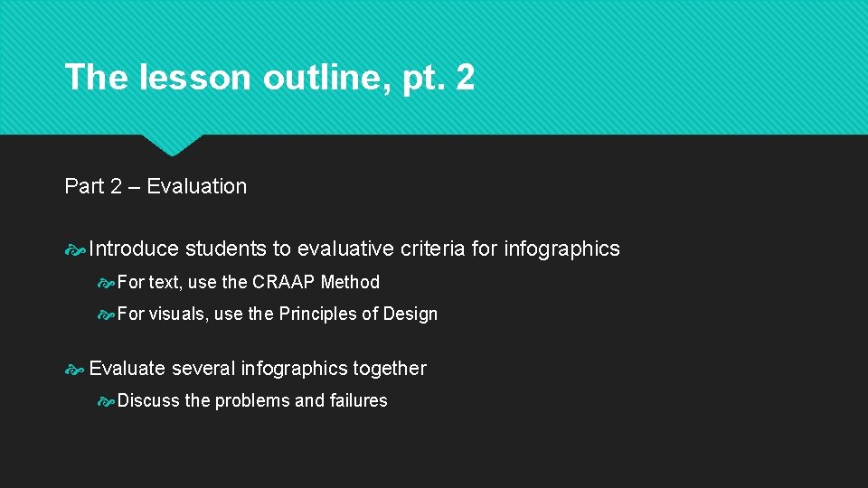
Task: Select the "For text, use the CRAAP Method" line
Action: tap(249, 282)
